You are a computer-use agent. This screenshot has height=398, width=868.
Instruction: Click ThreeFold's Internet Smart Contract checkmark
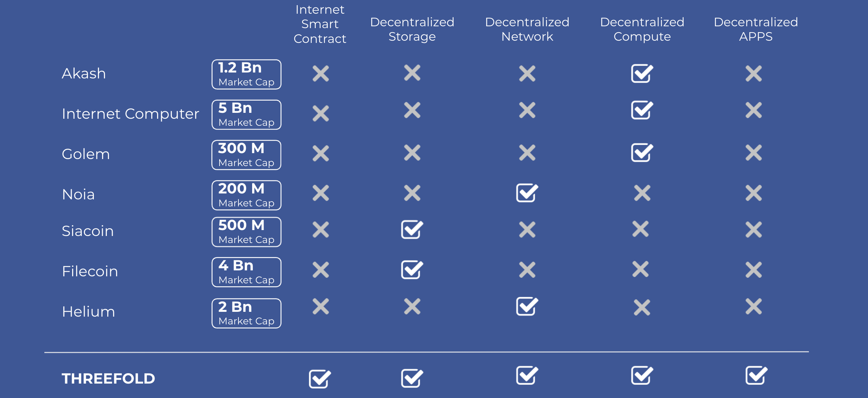[x=320, y=379]
